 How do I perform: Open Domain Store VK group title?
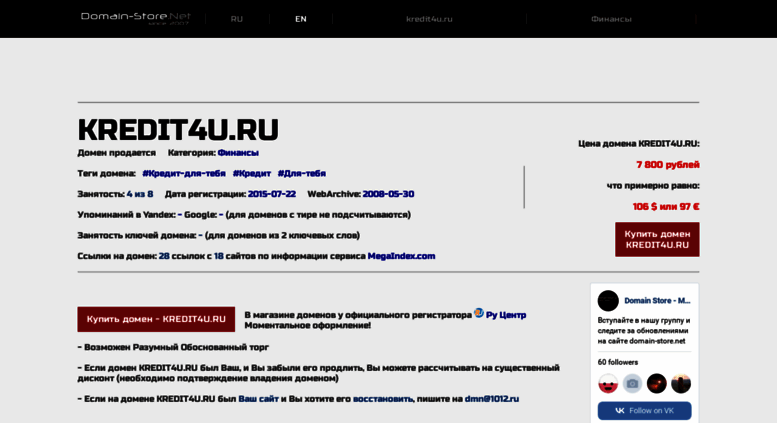[657, 301]
